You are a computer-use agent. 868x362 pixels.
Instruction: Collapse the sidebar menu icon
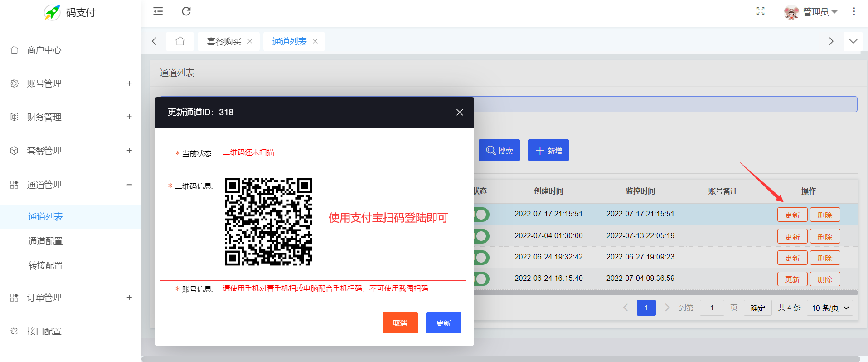[158, 11]
